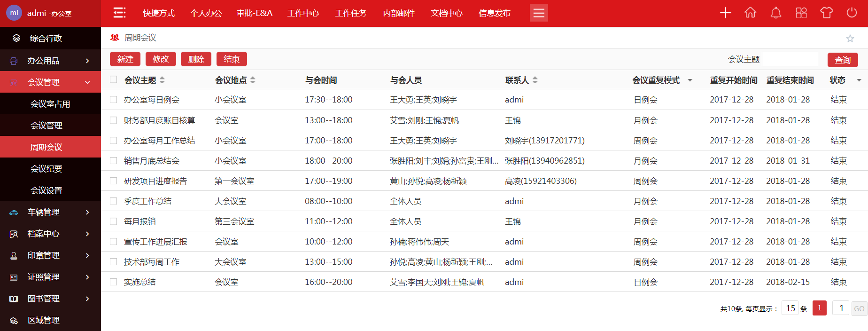The image size is (868, 331).
Task: Open 会议纪要 in the sidebar
Action: 46,169
